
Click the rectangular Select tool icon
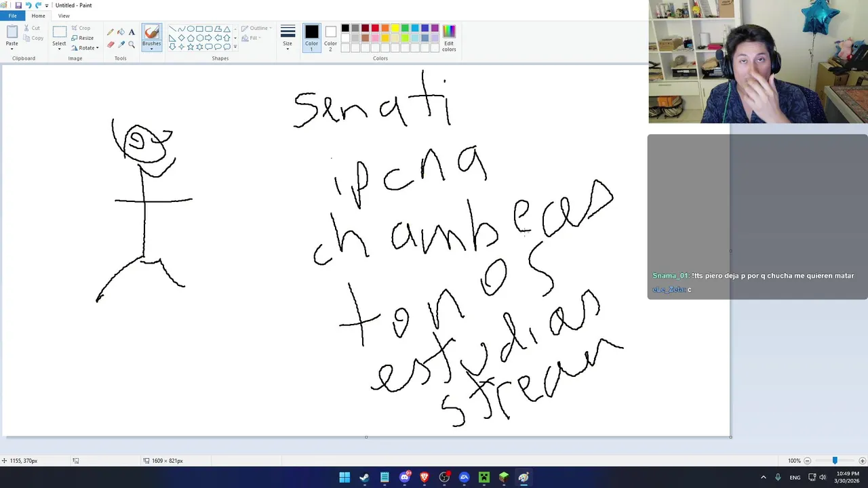point(59,32)
